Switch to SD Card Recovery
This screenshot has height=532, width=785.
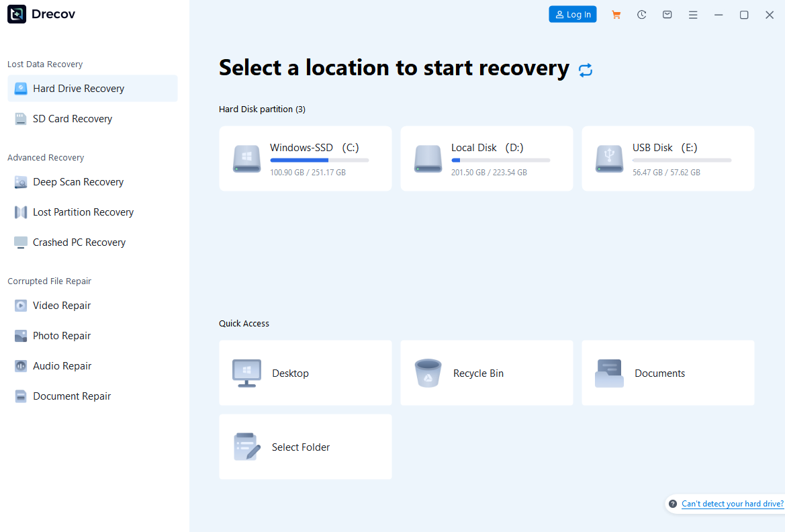72,118
